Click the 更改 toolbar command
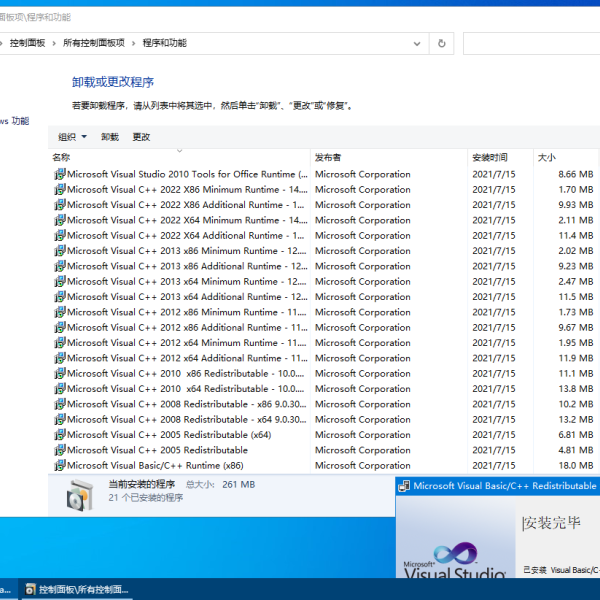This screenshot has width=600, height=600. coord(141,137)
